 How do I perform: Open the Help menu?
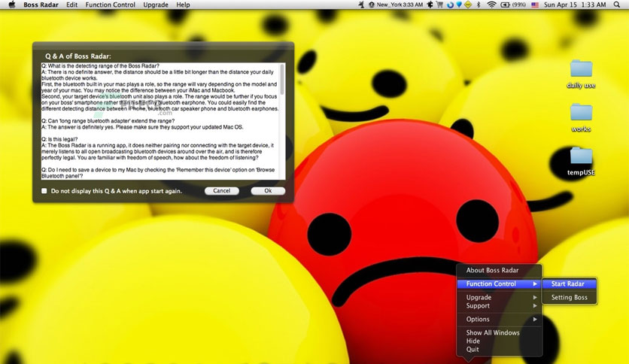183,5
